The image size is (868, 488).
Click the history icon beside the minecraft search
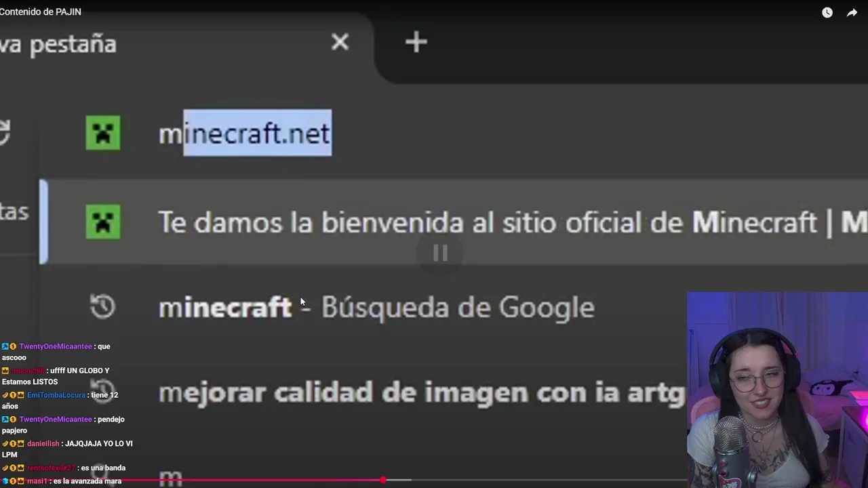pos(103,307)
